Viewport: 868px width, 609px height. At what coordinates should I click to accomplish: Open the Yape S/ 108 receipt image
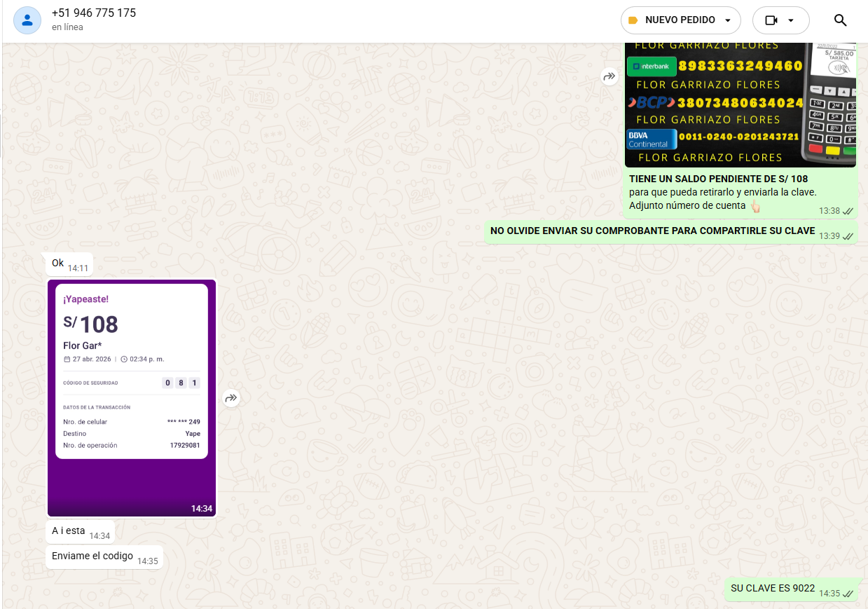point(132,397)
